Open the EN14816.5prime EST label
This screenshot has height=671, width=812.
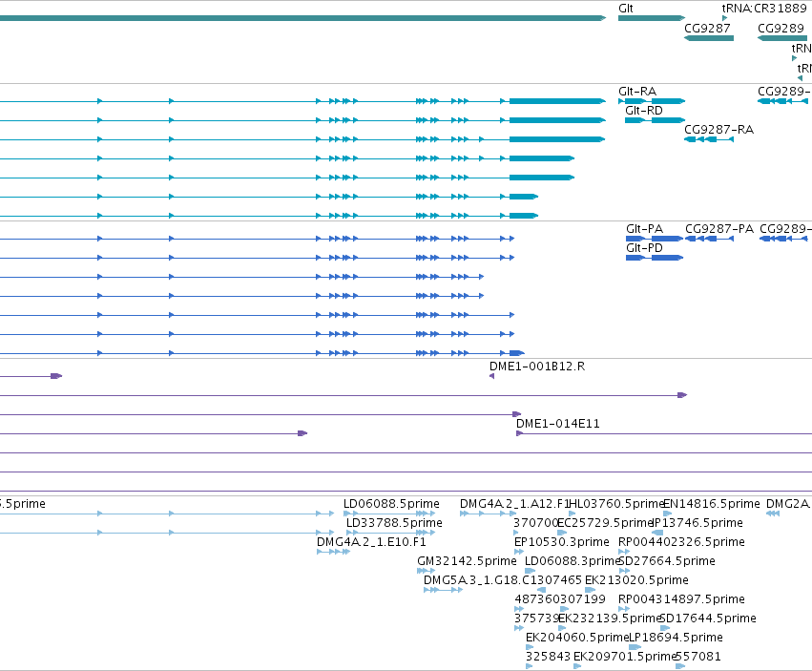(712, 504)
